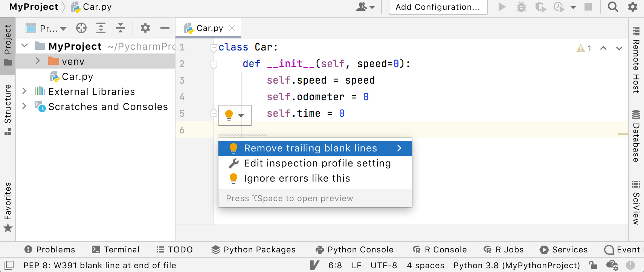Toggle the Project tool window side tab

pos(8,44)
